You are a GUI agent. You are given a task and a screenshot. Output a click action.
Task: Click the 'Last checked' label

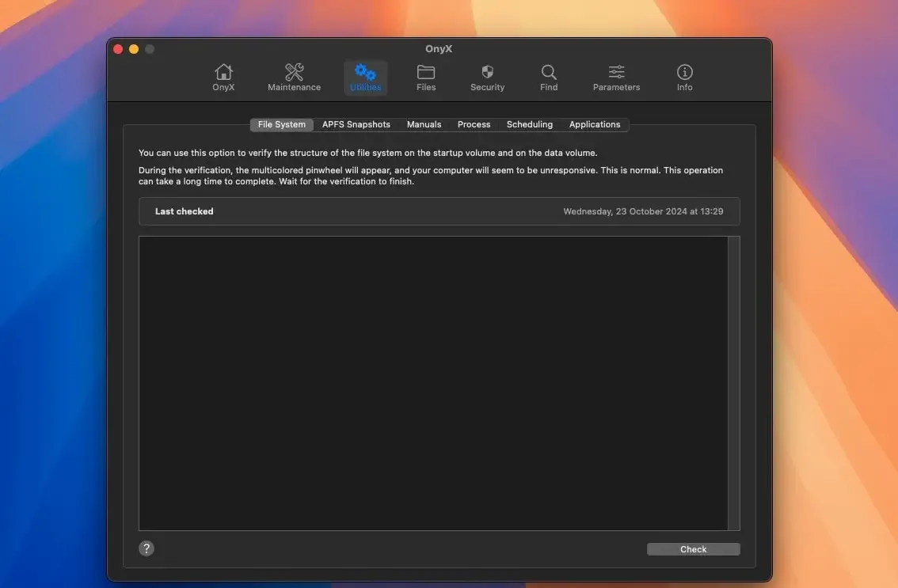click(x=184, y=211)
